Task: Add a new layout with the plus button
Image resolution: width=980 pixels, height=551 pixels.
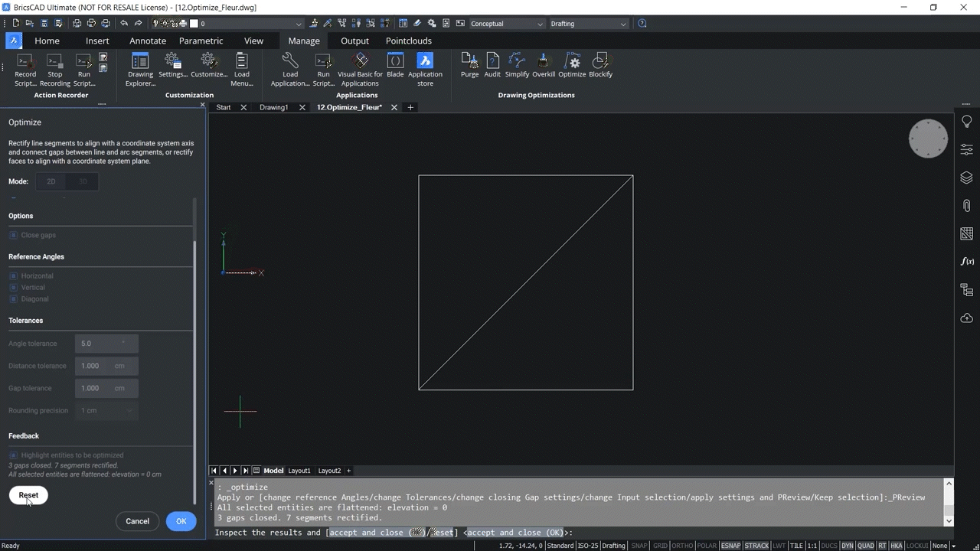Action: pyautogui.click(x=348, y=471)
